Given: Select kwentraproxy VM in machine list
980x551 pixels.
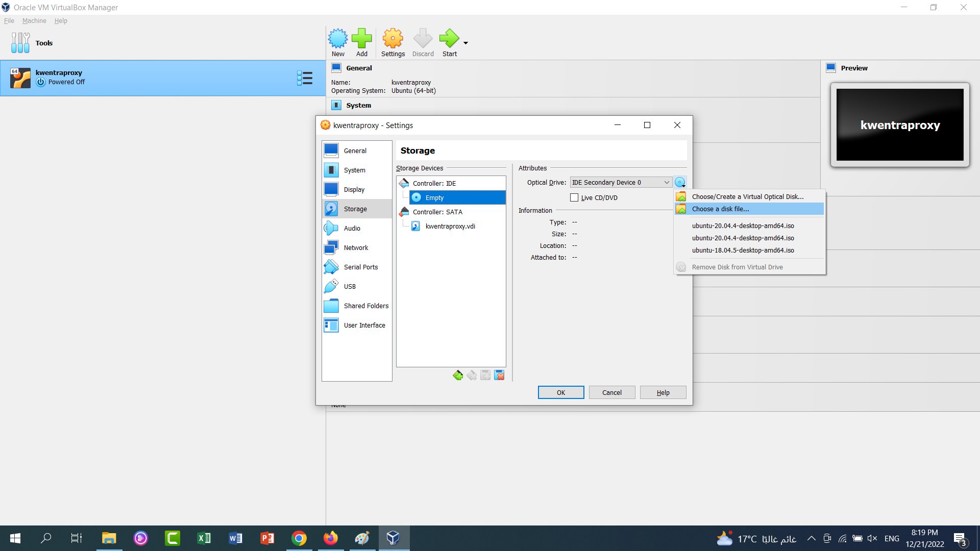Looking at the screenshot, I should 163,78.
